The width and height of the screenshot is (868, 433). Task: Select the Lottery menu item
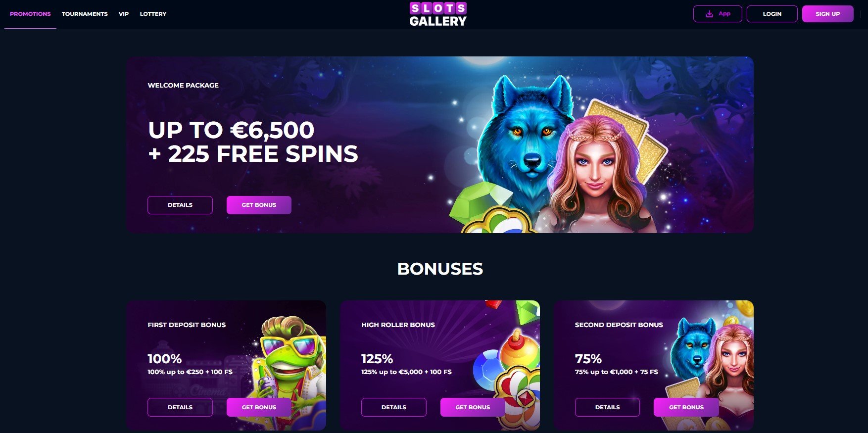pos(153,14)
